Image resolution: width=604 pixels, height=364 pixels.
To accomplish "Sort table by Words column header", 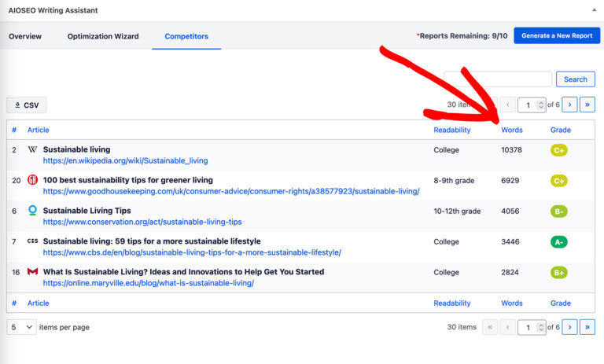I will 511,130.
